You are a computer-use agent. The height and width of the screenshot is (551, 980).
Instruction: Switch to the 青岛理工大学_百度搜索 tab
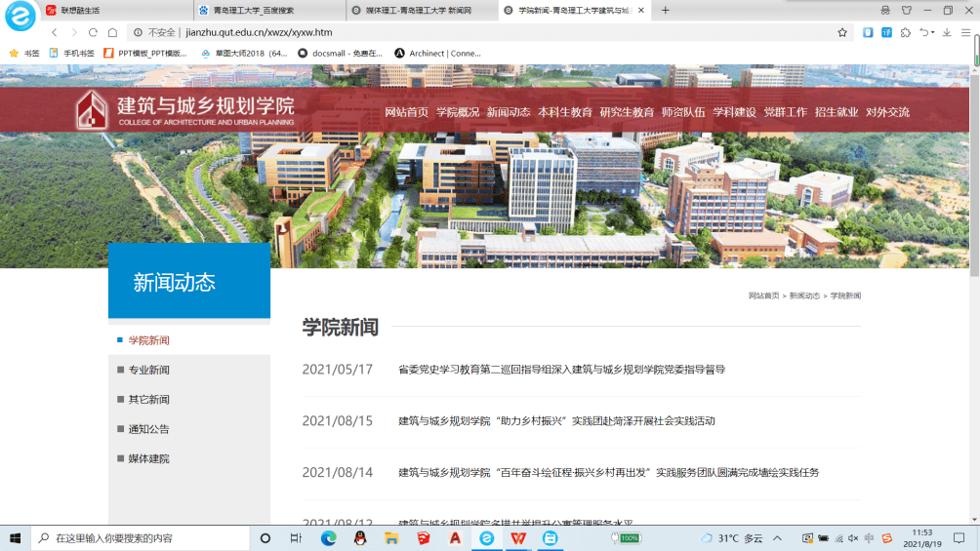click(269, 11)
